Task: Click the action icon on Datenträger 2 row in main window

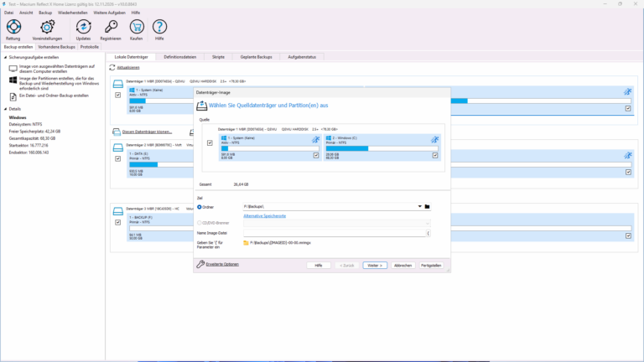Action: 627,155
